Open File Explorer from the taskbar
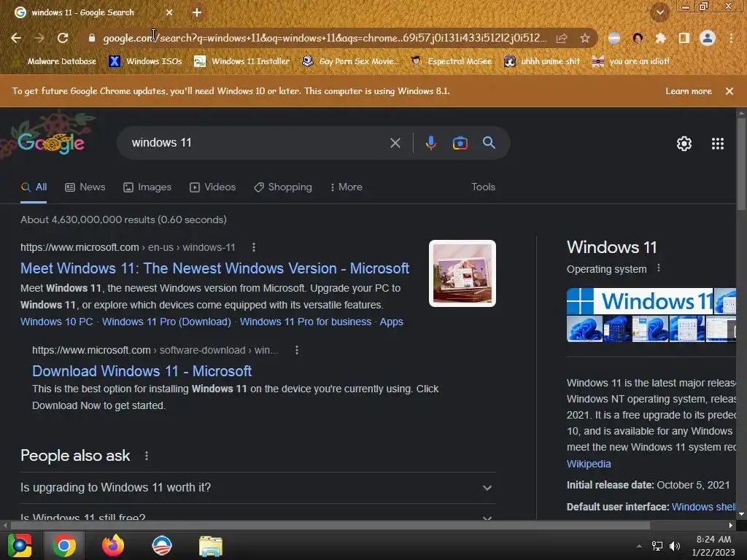747x560 pixels. pyautogui.click(x=210, y=545)
